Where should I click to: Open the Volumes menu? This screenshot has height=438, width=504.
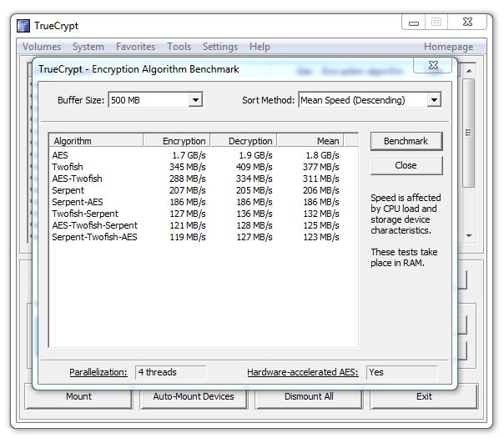42,47
